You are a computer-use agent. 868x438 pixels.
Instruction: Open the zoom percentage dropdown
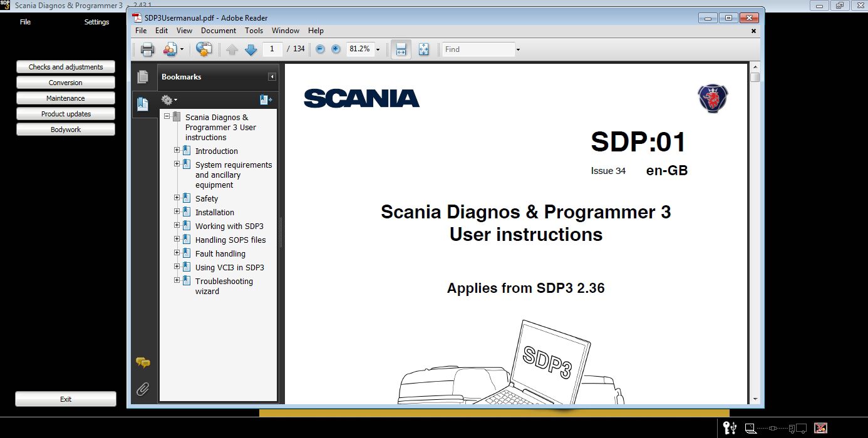pyautogui.click(x=377, y=49)
